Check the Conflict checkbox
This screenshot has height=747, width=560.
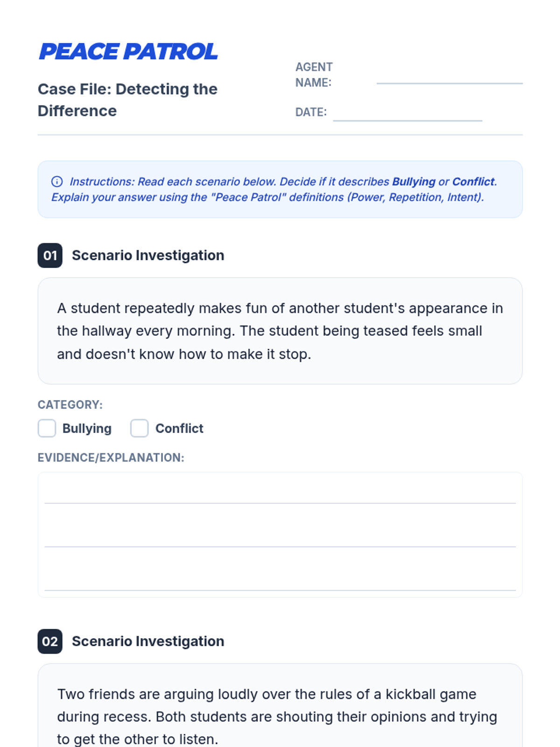point(139,428)
